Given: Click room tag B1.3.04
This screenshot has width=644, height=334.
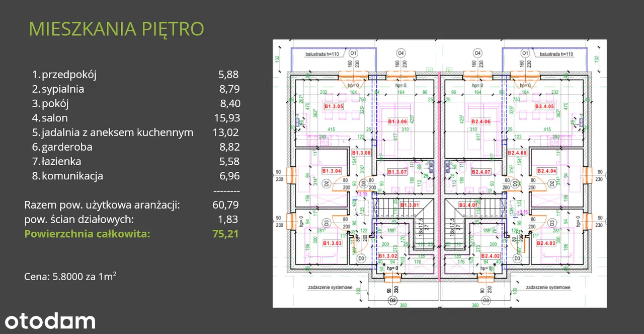Looking at the screenshot, I should coord(332,171).
